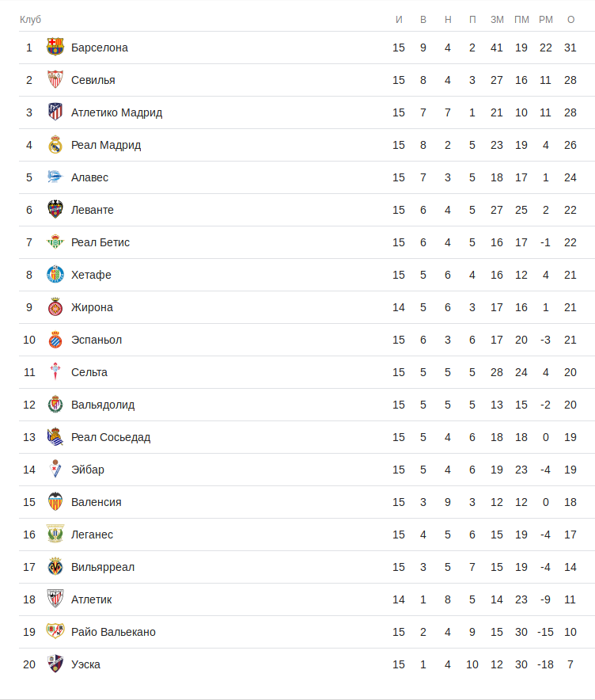Open the Сельта team link

point(89,372)
